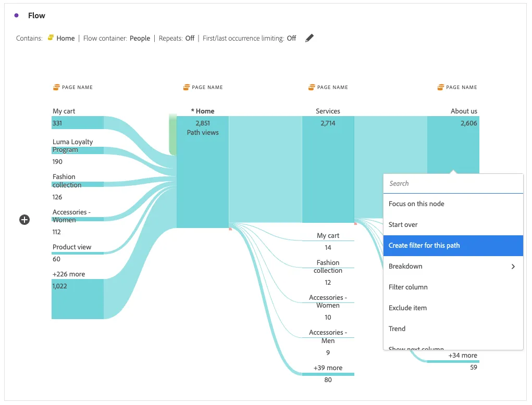
Task: Choose Focus on this node
Action: [x=453, y=204]
